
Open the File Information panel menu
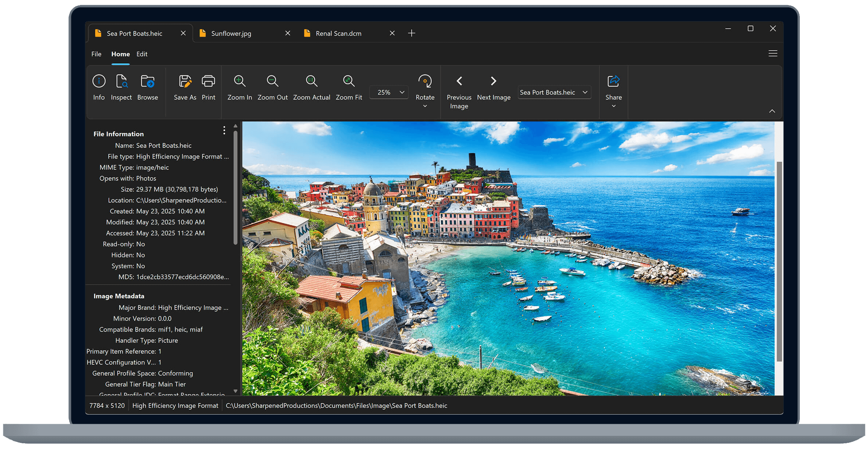click(224, 130)
